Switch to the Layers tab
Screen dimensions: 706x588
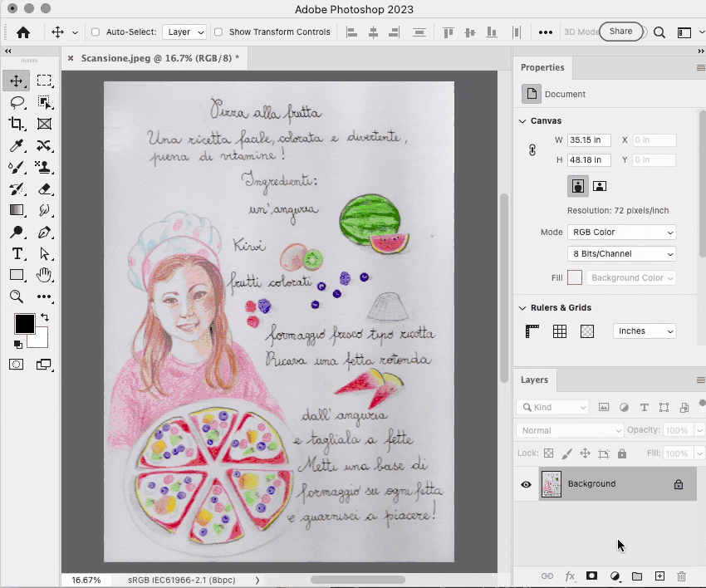534,380
